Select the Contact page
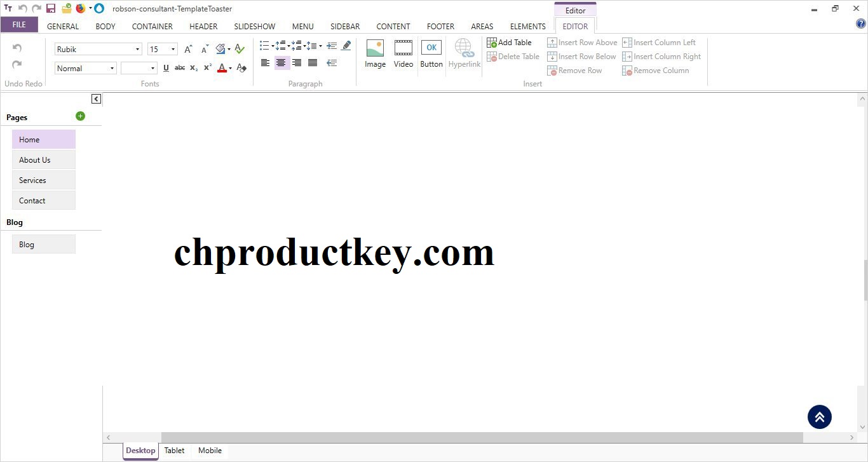 (44, 200)
